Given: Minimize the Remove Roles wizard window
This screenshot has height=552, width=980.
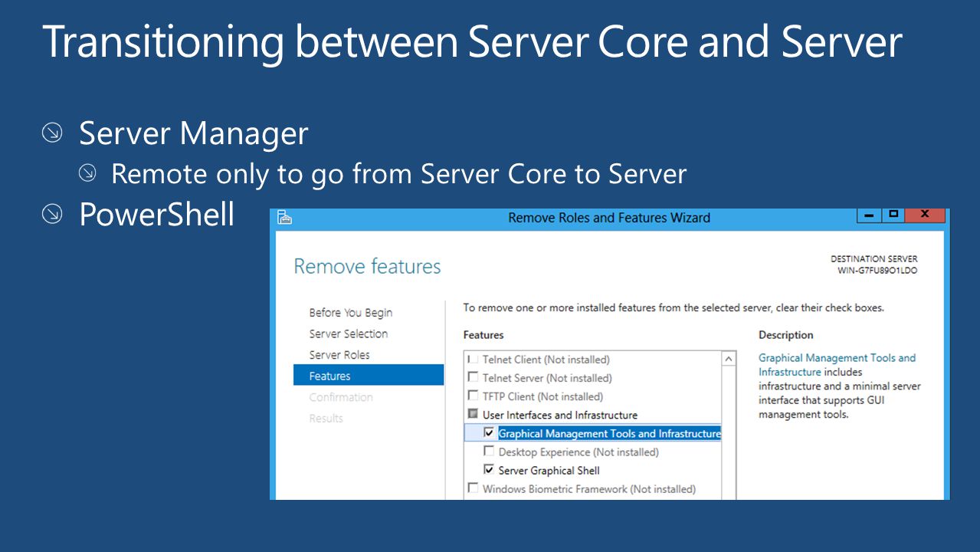Looking at the screenshot, I should pyautogui.click(x=868, y=215).
